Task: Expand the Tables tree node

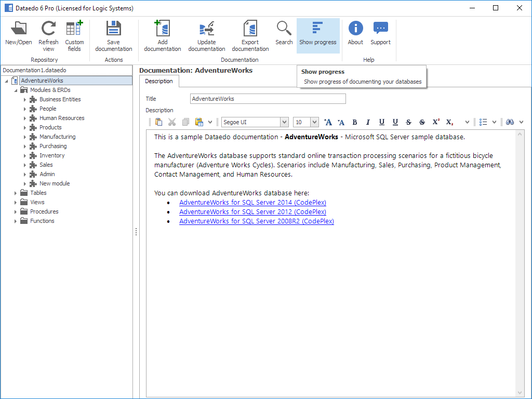Action: (x=16, y=193)
